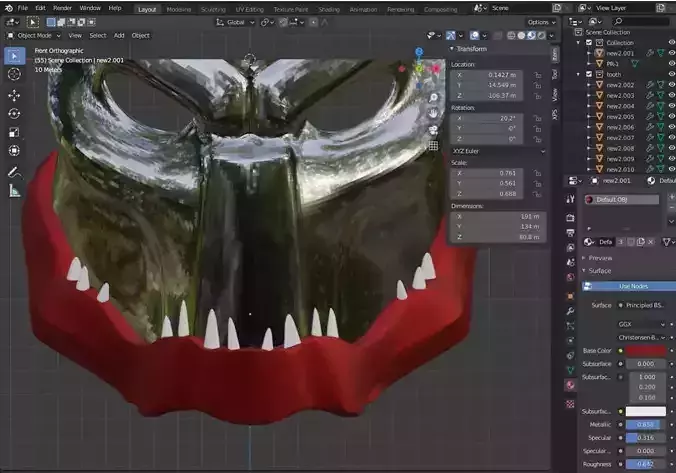Toggle lock on Scale Z

click(538, 194)
